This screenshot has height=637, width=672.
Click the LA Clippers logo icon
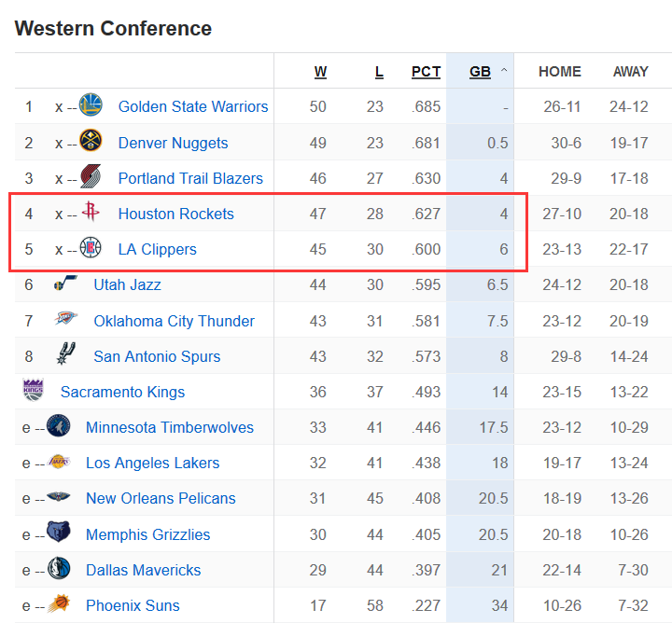[x=91, y=247]
